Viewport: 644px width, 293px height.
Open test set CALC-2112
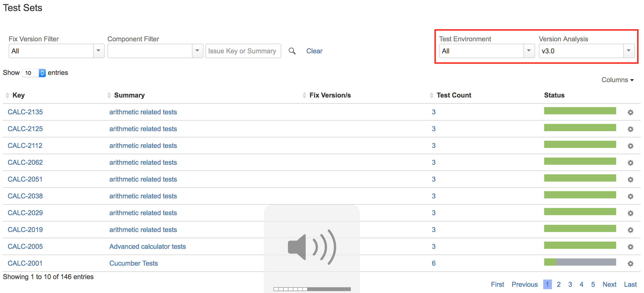(25, 146)
